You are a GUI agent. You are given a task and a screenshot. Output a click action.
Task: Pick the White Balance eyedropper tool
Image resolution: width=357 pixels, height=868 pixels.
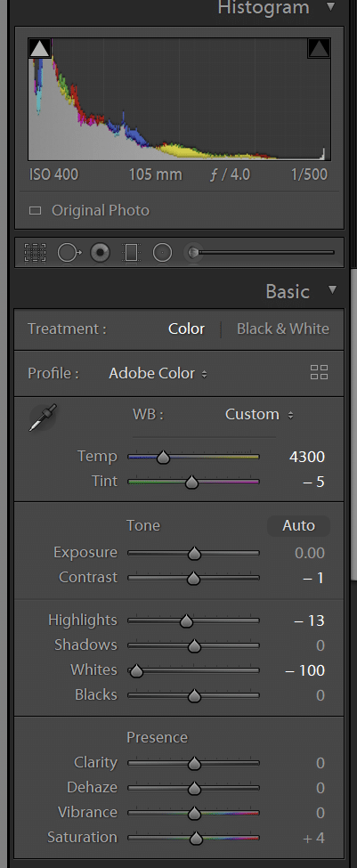tap(43, 418)
